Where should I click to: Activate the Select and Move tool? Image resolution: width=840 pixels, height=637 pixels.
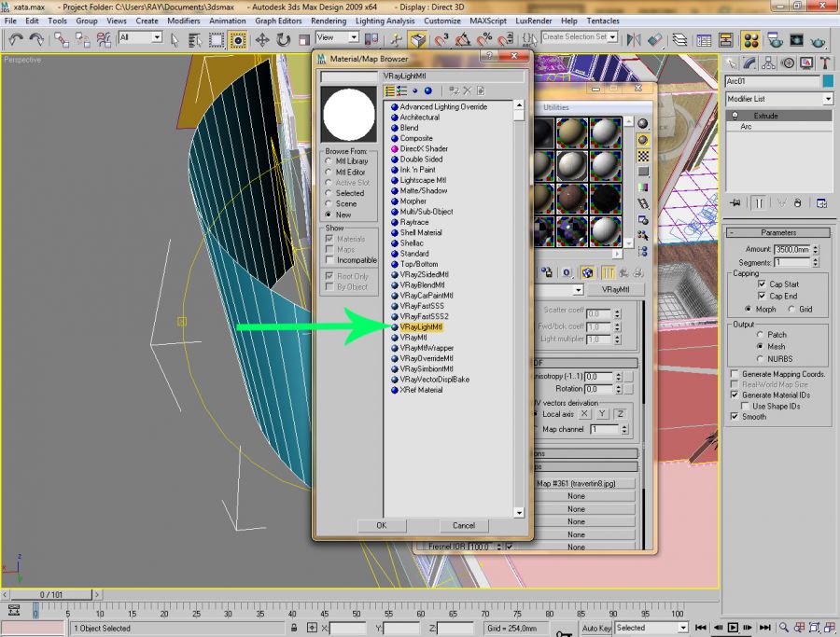[x=262, y=40]
